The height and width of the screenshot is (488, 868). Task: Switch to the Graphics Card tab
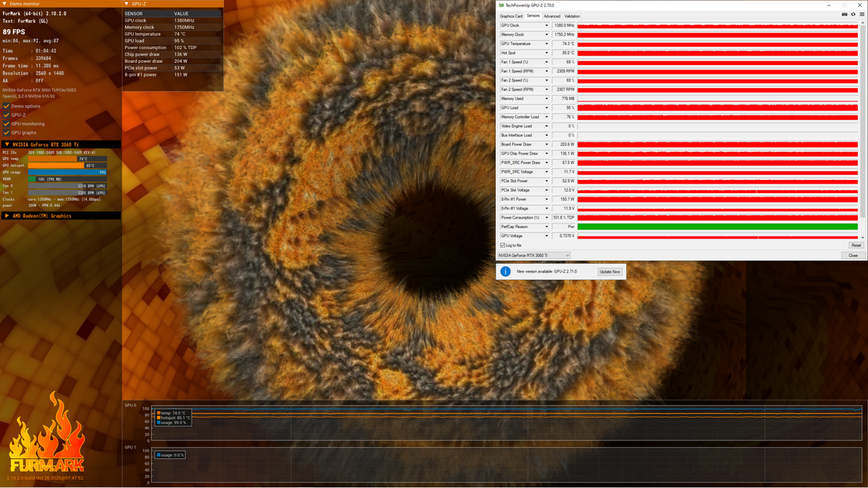pyautogui.click(x=511, y=16)
